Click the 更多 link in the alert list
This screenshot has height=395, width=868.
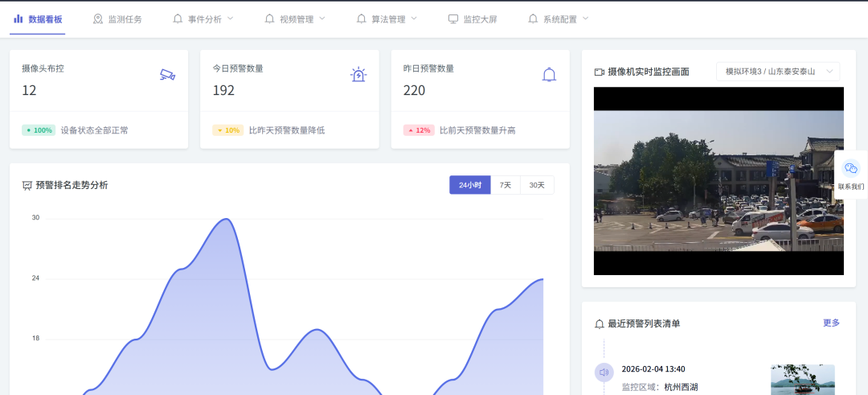(x=831, y=323)
